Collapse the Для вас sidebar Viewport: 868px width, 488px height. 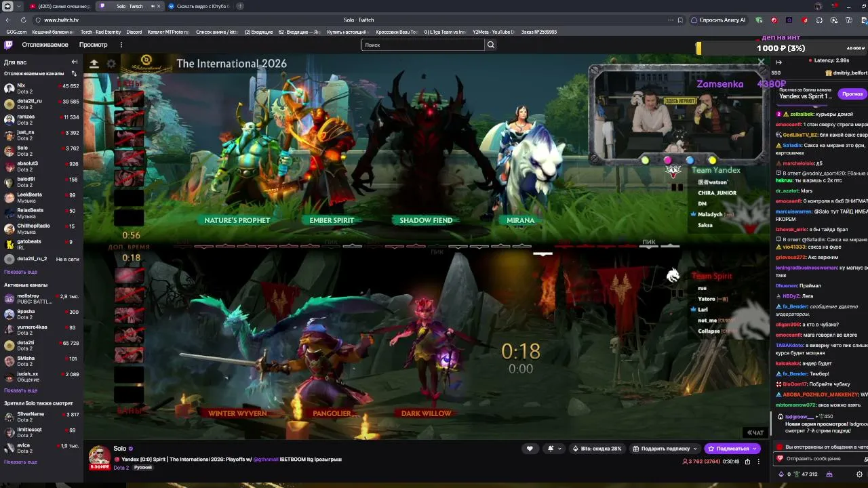(75, 62)
